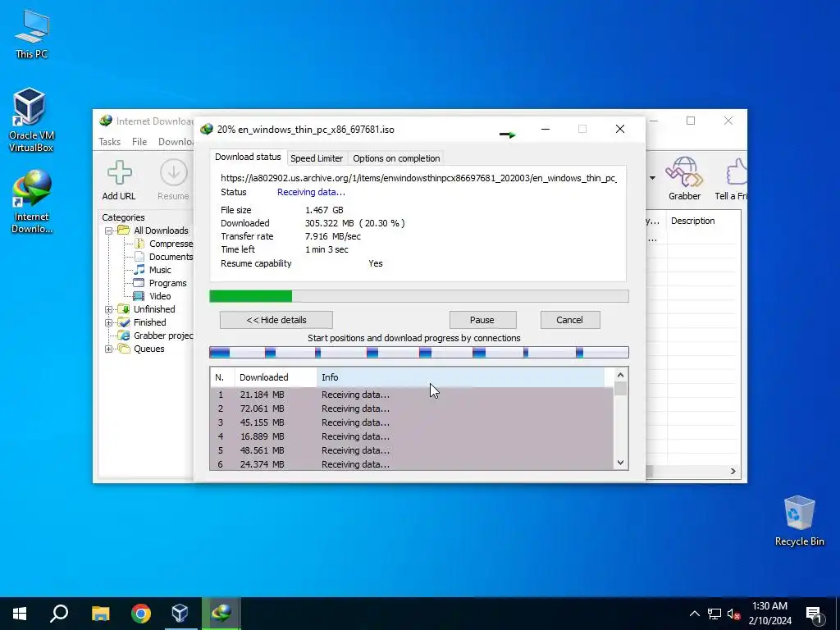Select connection row with 21.184 MB

(412, 395)
